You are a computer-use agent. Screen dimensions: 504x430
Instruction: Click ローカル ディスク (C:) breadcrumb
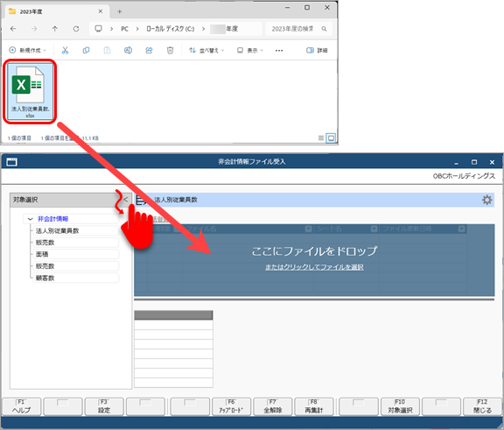click(171, 29)
